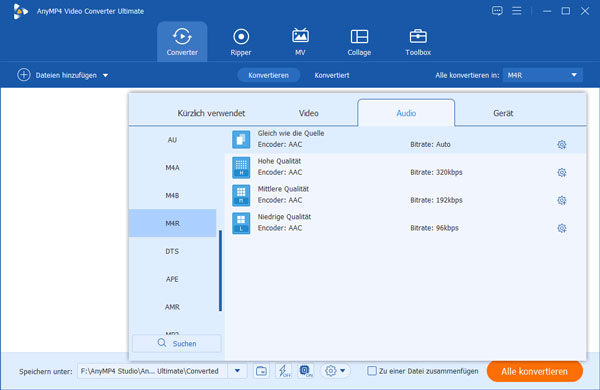Image resolution: width=600 pixels, height=390 pixels.
Task: Select the M4A audio format
Action: (172, 168)
